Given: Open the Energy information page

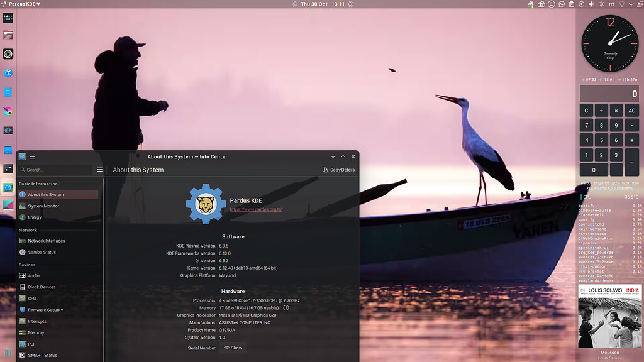Looking at the screenshot, I should 35,217.
